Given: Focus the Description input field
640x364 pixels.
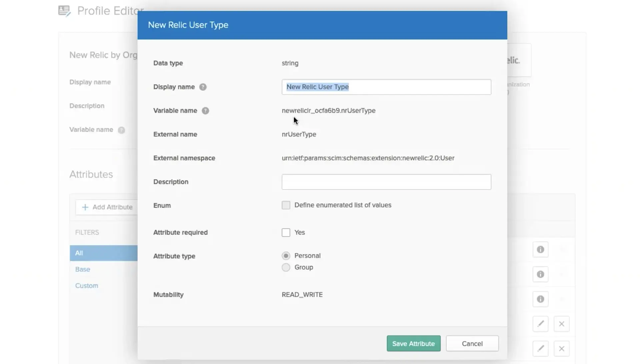Looking at the screenshot, I should coord(386,182).
